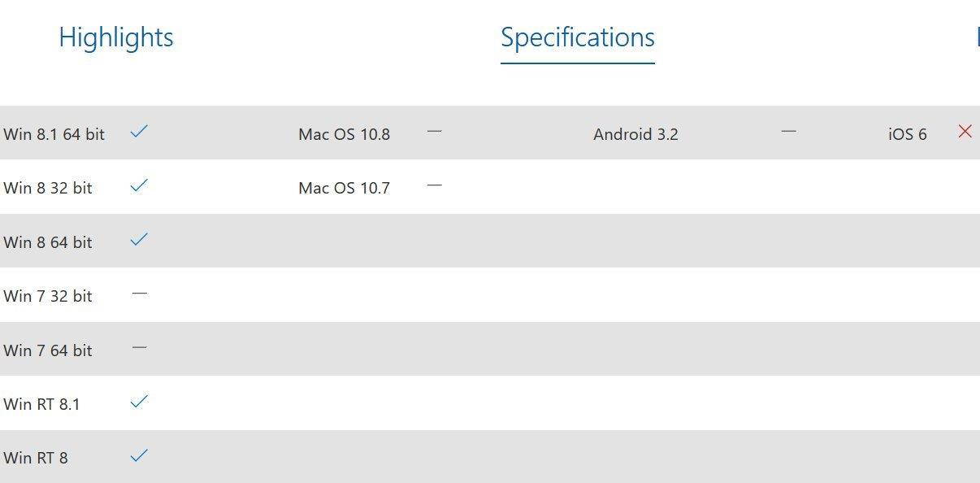
Task: Click the dash icon for Android 3.2
Action: point(788,131)
